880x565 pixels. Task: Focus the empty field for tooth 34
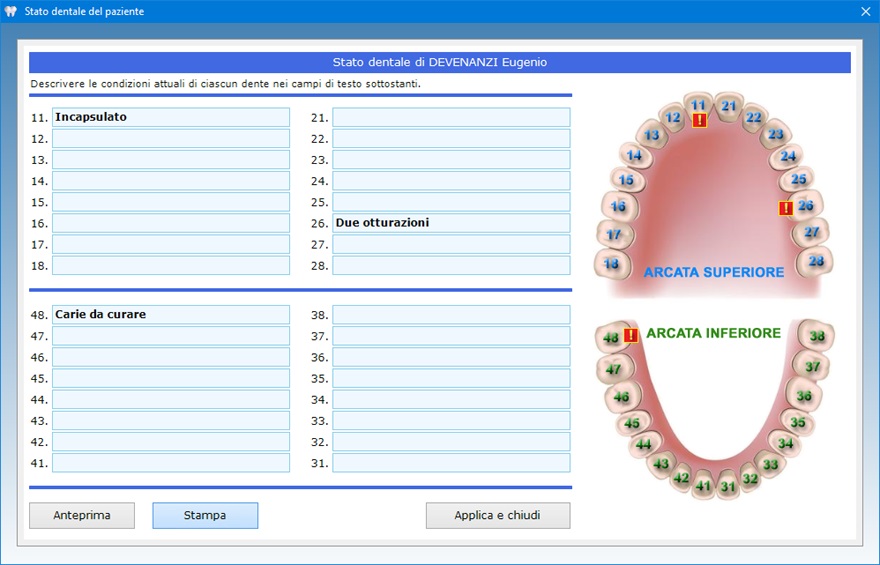(451, 399)
